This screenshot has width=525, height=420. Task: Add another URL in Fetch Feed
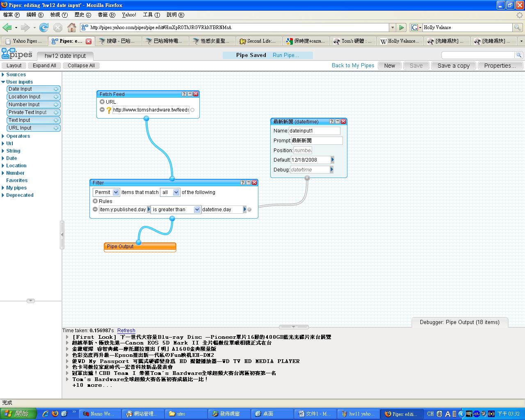[x=102, y=102]
